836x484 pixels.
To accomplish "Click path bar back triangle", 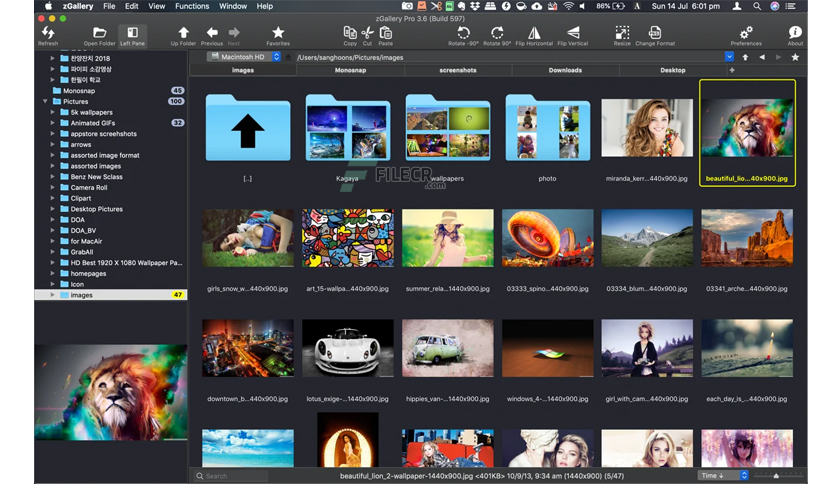I will point(762,57).
